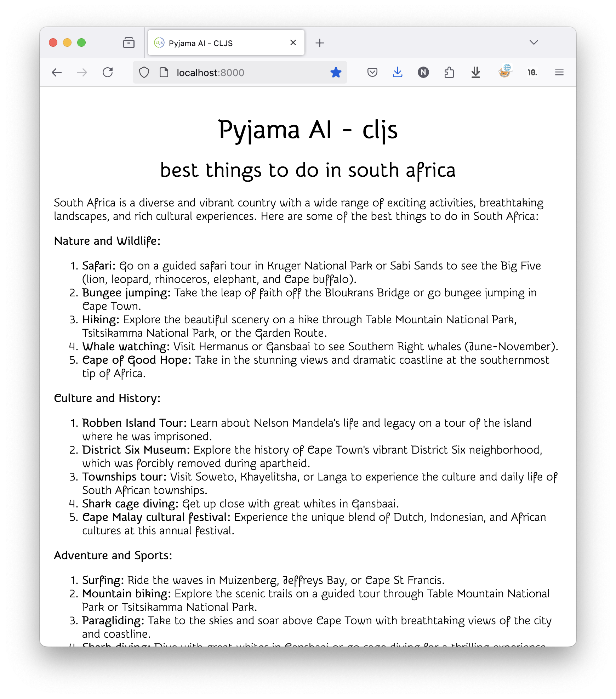Click the site information page icon
The height and width of the screenshot is (699, 616).
click(x=164, y=73)
